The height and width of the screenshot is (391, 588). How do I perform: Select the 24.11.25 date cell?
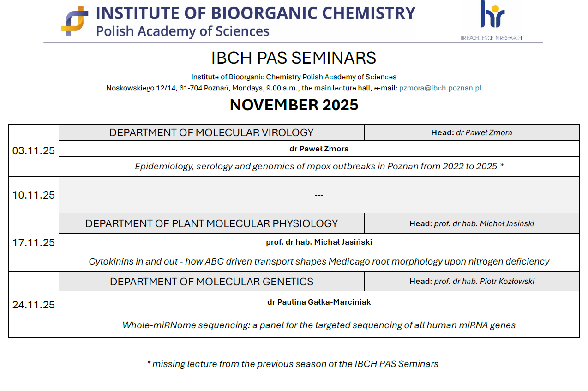(34, 305)
